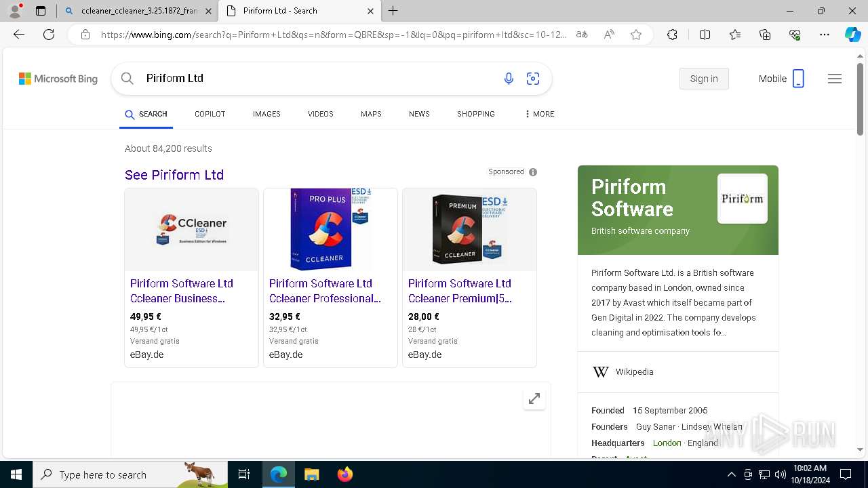868x488 pixels.
Task: Click the taskbar clock 10:02 AM
Action: coord(810,474)
